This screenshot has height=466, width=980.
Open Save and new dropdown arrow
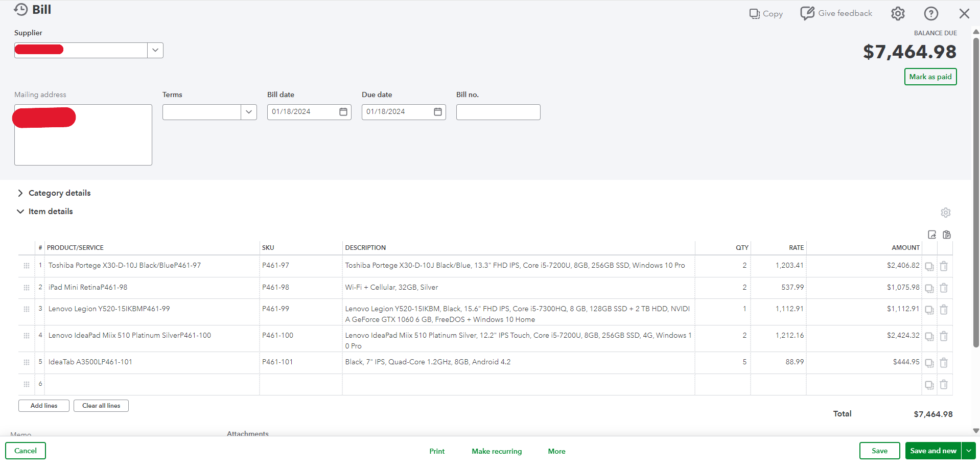(968, 451)
